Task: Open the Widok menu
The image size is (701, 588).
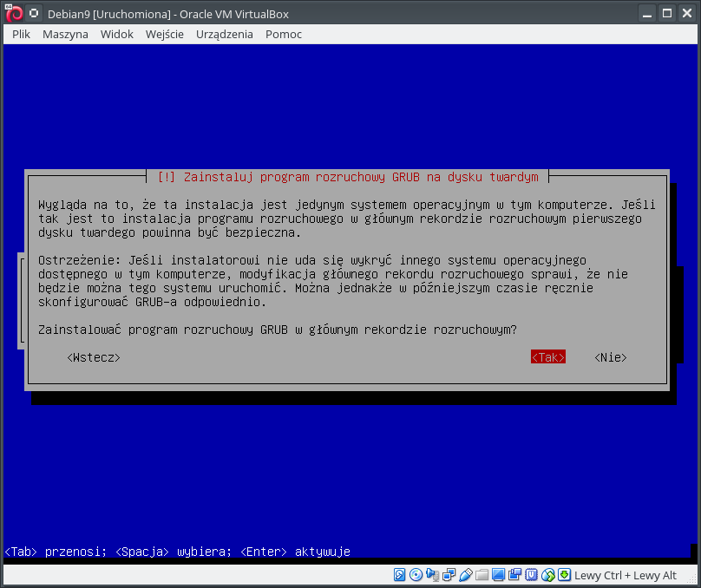Action: [116, 34]
